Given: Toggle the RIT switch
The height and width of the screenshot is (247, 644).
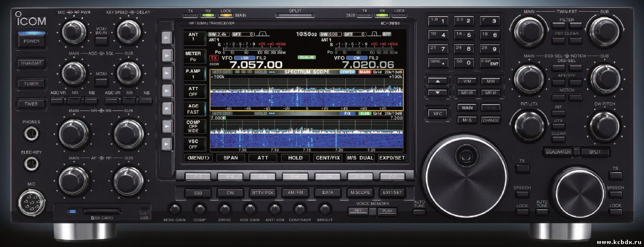Looking at the screenshot, I should (x=558, y=113).
